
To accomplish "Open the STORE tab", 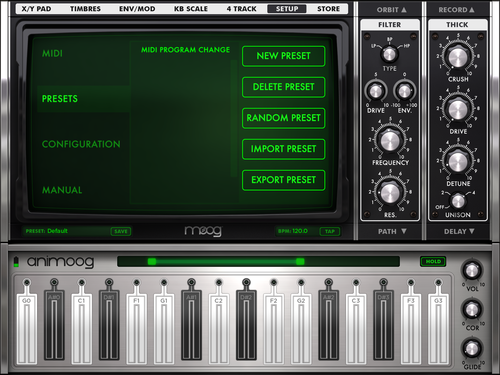I will point(328,9).
